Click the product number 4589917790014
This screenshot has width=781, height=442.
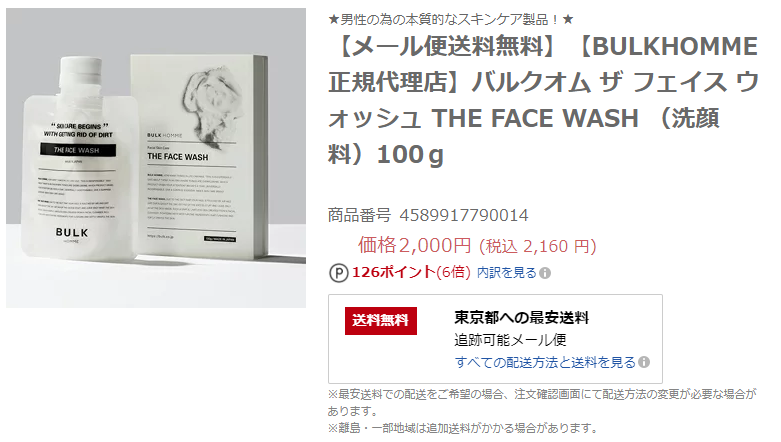464,215
